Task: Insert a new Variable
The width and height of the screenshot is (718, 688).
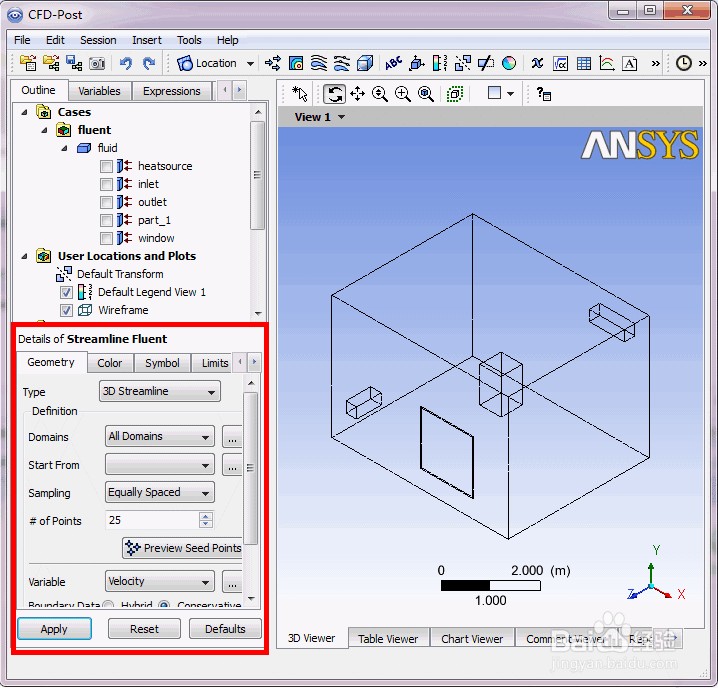Action: click(537, 63)
